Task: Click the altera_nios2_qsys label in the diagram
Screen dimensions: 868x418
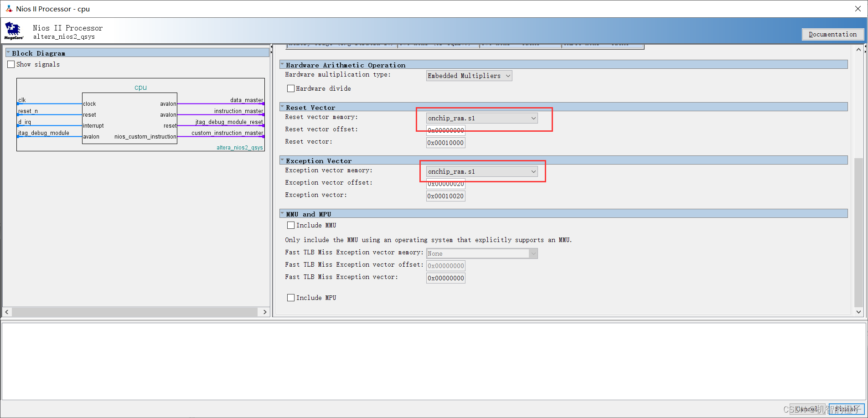Action: tap(240, 147)
